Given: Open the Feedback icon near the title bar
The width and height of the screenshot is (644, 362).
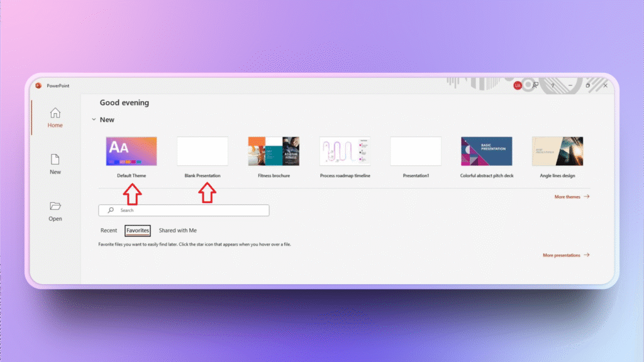Looking at the screenshot, I should tap(535, 85).
